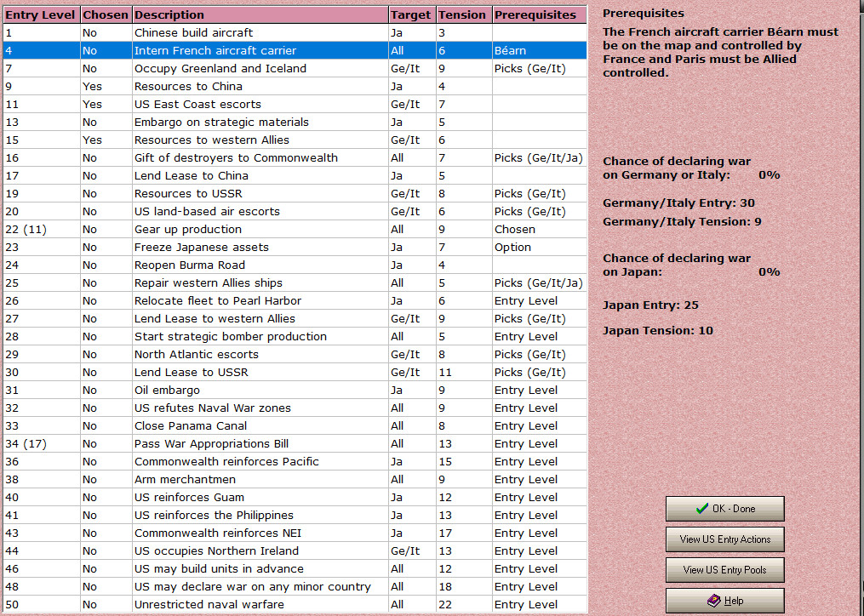Click the OK - Done button
This screenshot has height=616, width=864.
(x=724, y=509)
